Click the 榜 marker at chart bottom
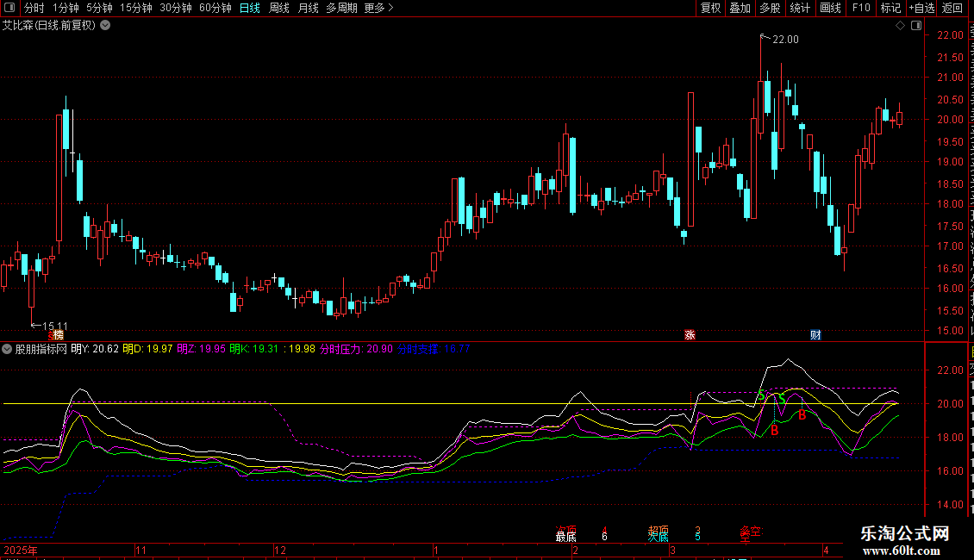The image size is (974, 560). tap(57, 334)
